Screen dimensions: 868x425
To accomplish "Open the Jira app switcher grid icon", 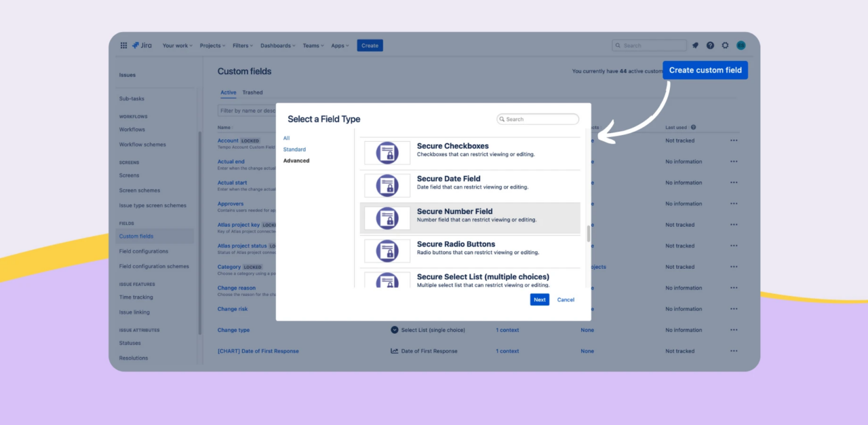I will click(123, 45).
